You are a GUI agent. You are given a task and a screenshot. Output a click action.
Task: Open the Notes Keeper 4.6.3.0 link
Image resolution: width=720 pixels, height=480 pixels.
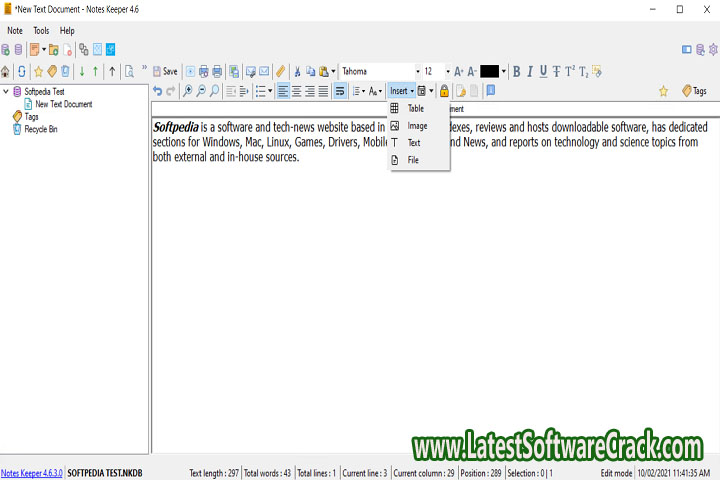point(30,472)
